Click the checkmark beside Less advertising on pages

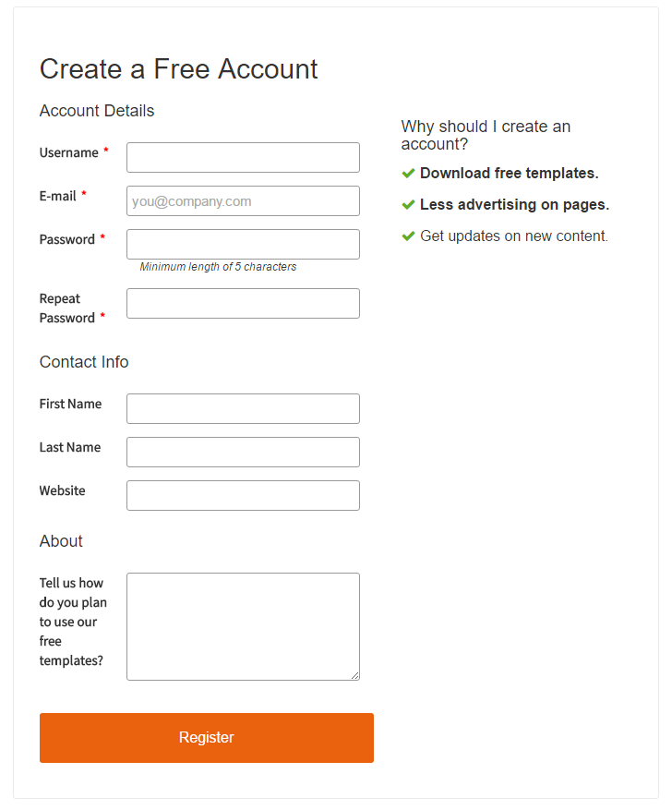pyautogui.click(x=408, y=204)
